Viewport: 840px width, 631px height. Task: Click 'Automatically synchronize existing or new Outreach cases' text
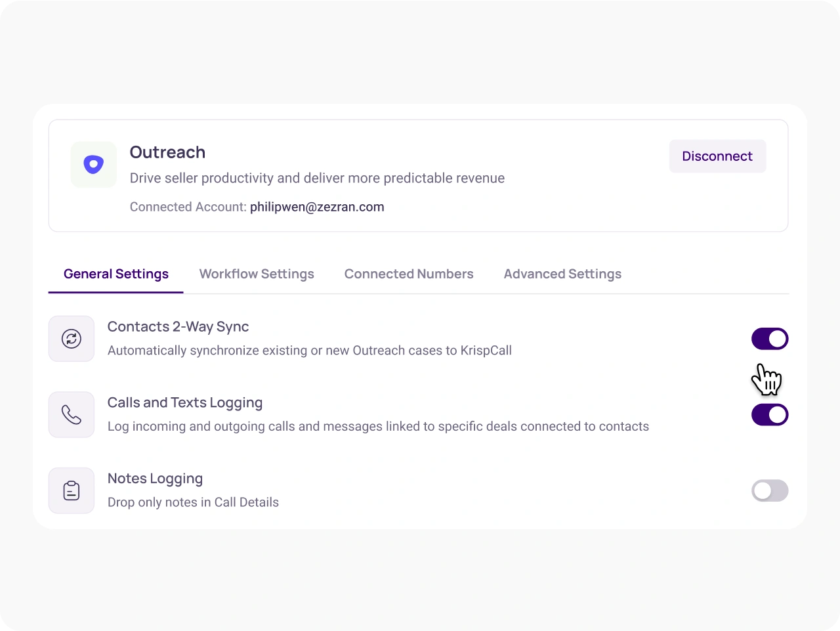[x=310, y=351]
